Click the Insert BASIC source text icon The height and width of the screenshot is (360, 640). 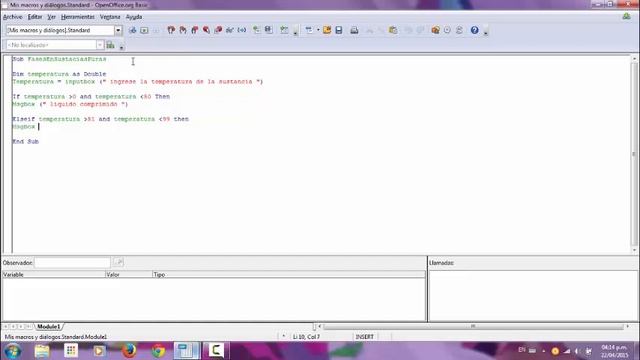[x=284, y=30]
